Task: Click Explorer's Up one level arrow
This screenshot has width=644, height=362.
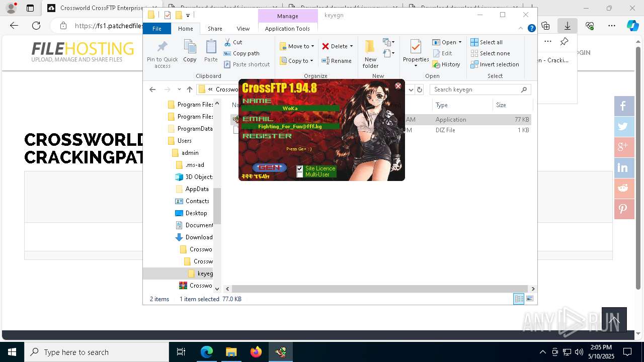Action: pos(189,89)
